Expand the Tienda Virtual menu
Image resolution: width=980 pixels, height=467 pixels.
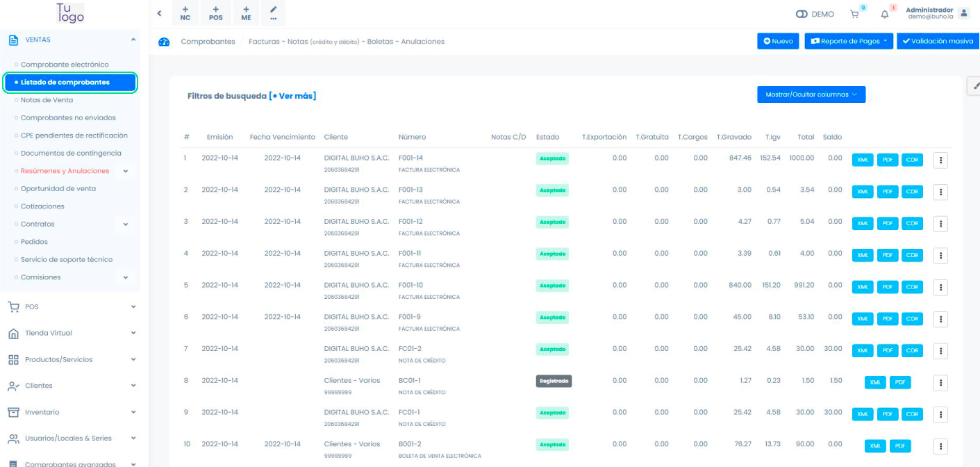133,333
